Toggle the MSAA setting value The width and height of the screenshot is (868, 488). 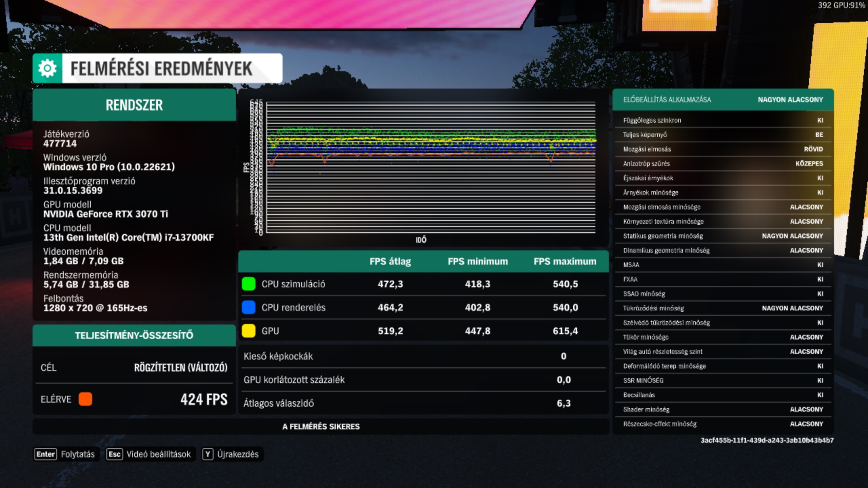(820, 265)
